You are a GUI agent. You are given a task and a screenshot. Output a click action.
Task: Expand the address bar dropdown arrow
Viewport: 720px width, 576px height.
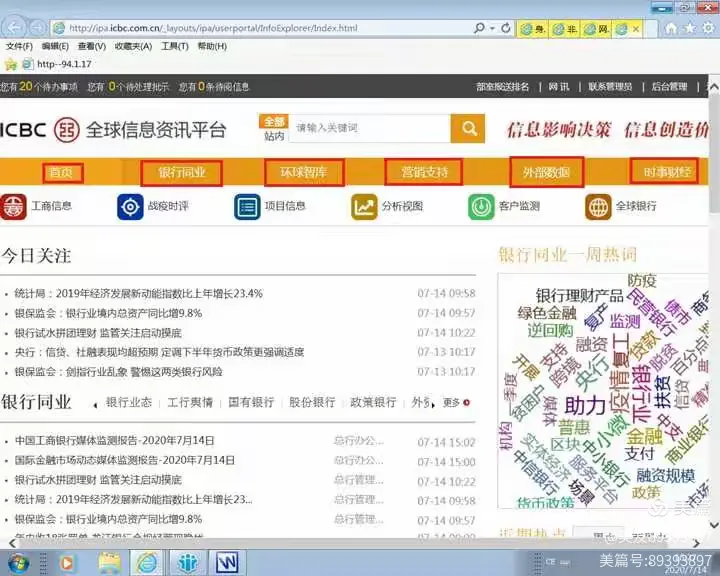click(493, 28)
